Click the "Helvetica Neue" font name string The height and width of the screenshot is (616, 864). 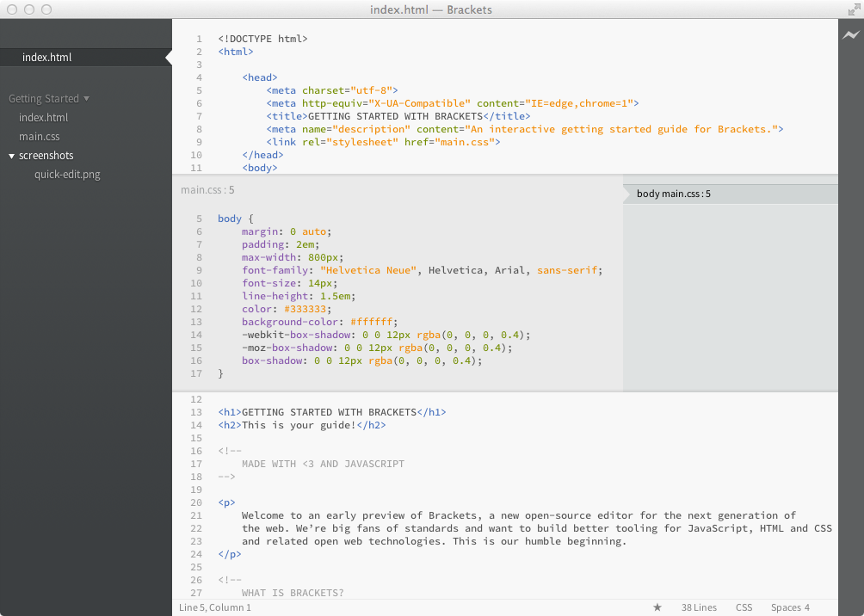(x=368, y=270)
